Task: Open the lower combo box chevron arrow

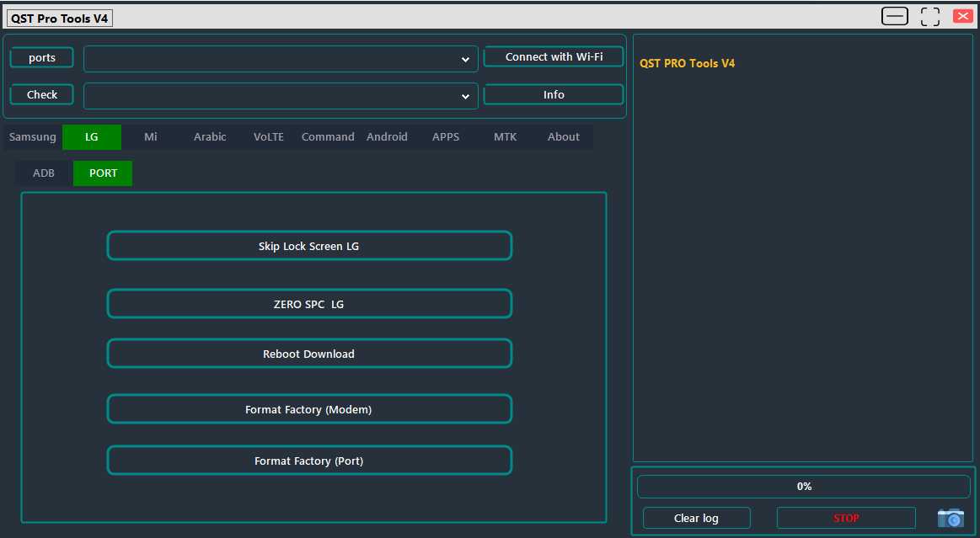Action: 465,96
